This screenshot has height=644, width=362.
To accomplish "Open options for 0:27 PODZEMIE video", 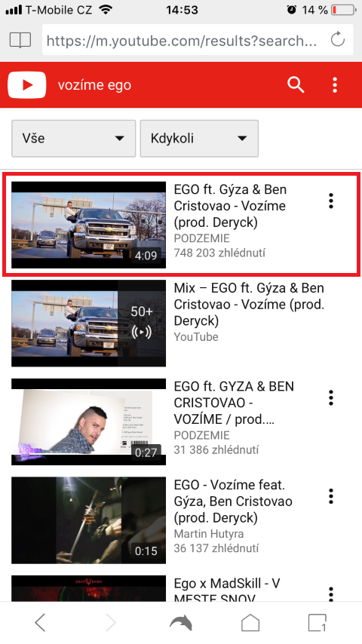I will pyautogui.click(x=331, y=398).
